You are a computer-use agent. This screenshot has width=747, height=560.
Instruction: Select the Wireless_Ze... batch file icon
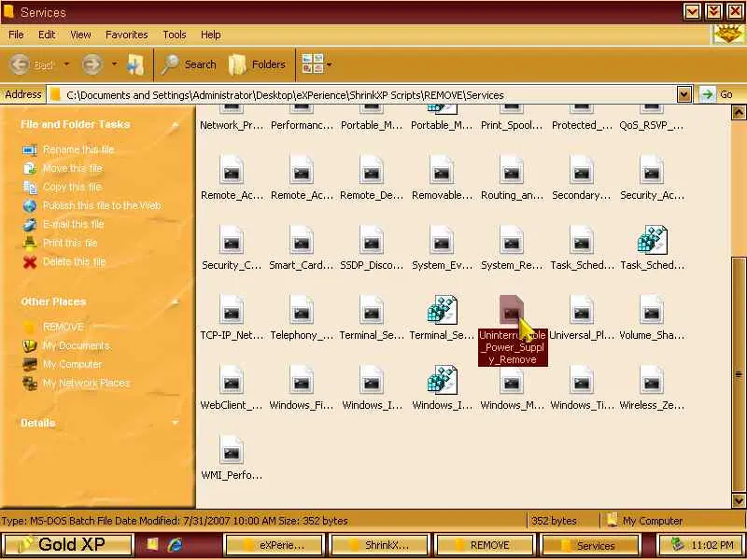point(652,380)
